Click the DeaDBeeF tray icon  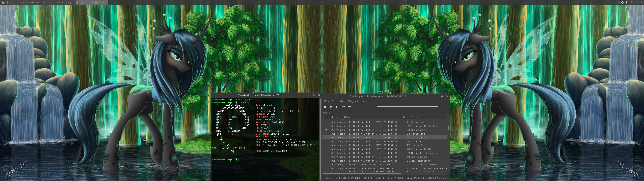619,3
